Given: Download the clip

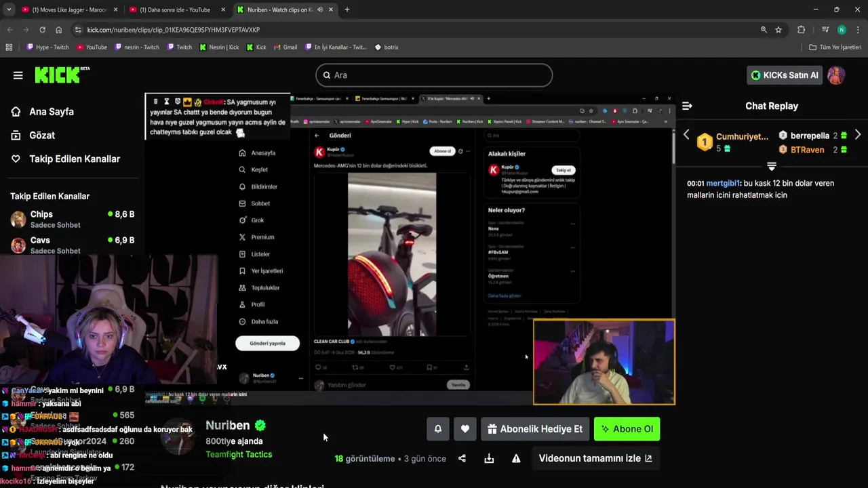Looking at the screenshot, I should [489, 459].
